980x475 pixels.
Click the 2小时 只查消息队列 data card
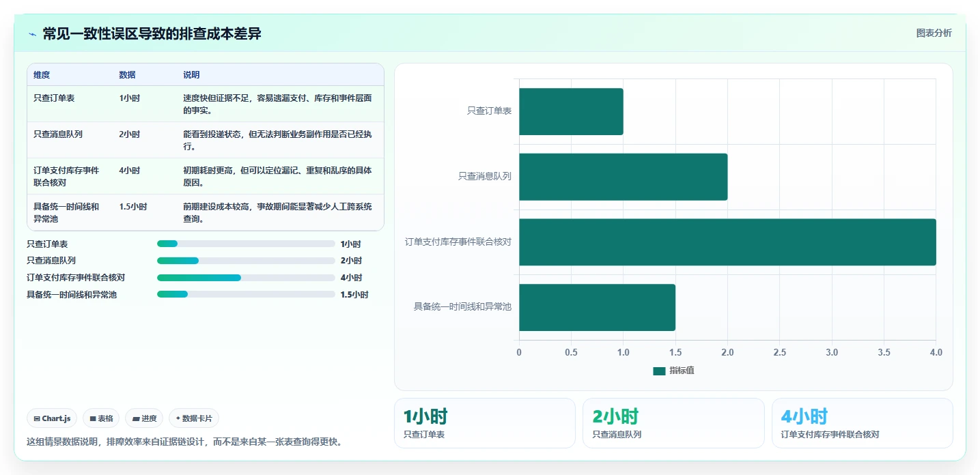(673, 423)
